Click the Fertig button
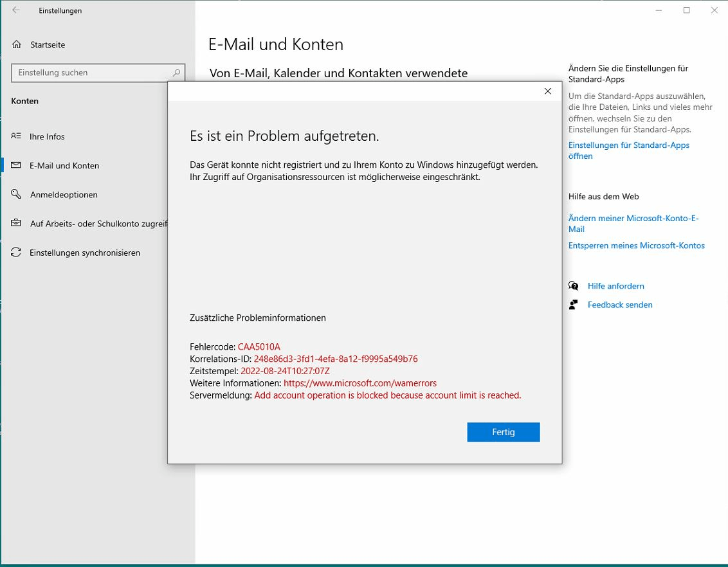Image resolution: width=728 pixels, height=567 pixels. point(504,432)
